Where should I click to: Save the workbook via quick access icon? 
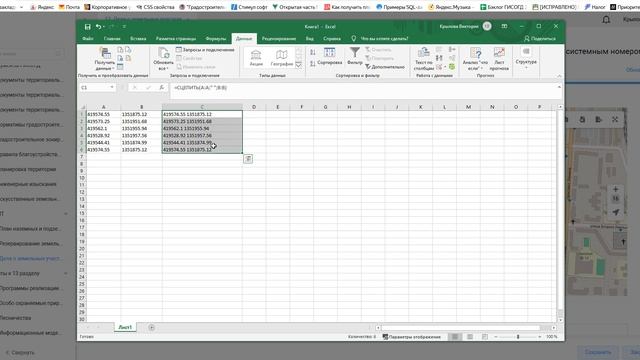coord(87,27)
